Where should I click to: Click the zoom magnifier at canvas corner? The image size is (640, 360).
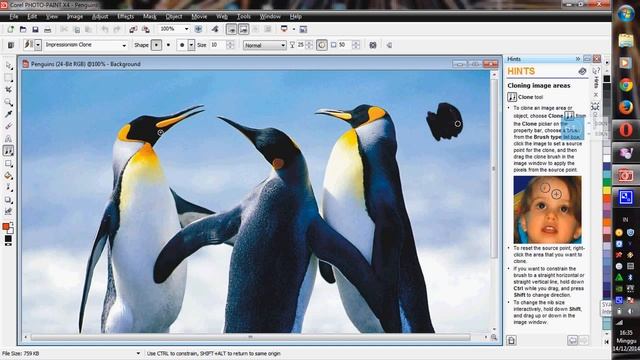[494, 338]
